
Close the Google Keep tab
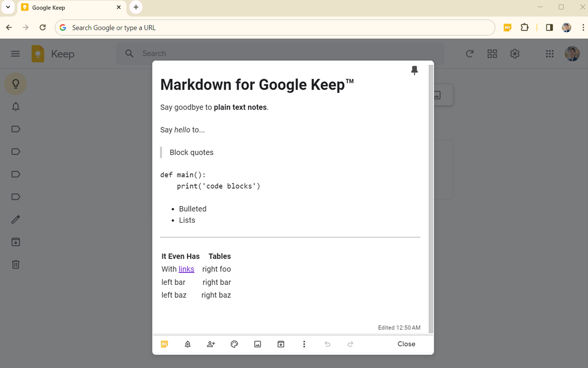119,7
